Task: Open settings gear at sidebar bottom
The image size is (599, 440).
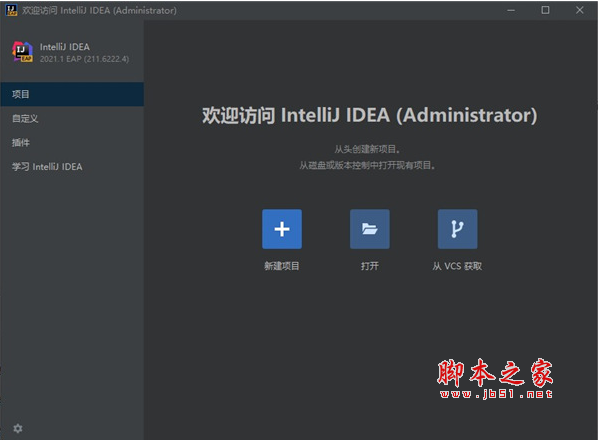Action: (x=18, y=429)
